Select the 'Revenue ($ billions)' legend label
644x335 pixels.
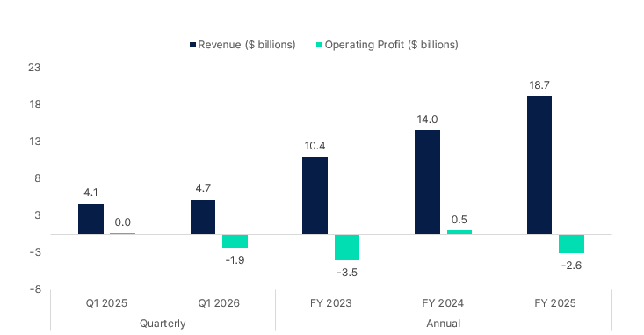tap(247, 45)
